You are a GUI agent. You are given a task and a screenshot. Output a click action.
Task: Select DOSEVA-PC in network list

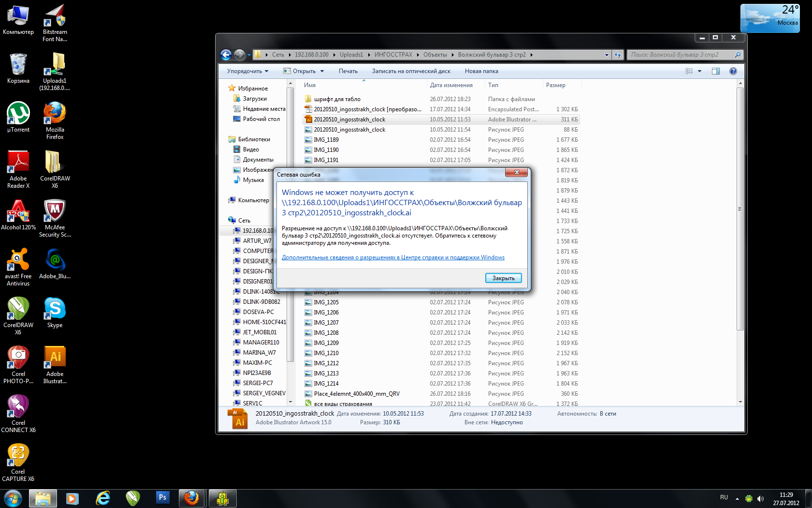258,312
